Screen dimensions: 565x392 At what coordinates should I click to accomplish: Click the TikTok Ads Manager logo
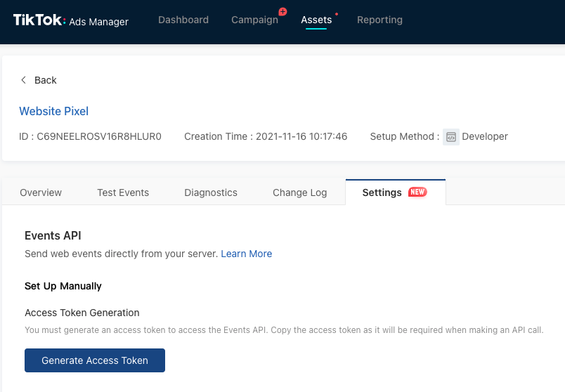click(x=70, y=20)
